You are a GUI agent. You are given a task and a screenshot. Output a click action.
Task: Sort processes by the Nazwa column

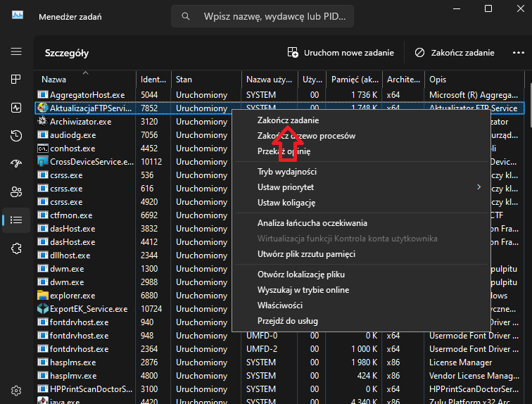click(84, 80)
